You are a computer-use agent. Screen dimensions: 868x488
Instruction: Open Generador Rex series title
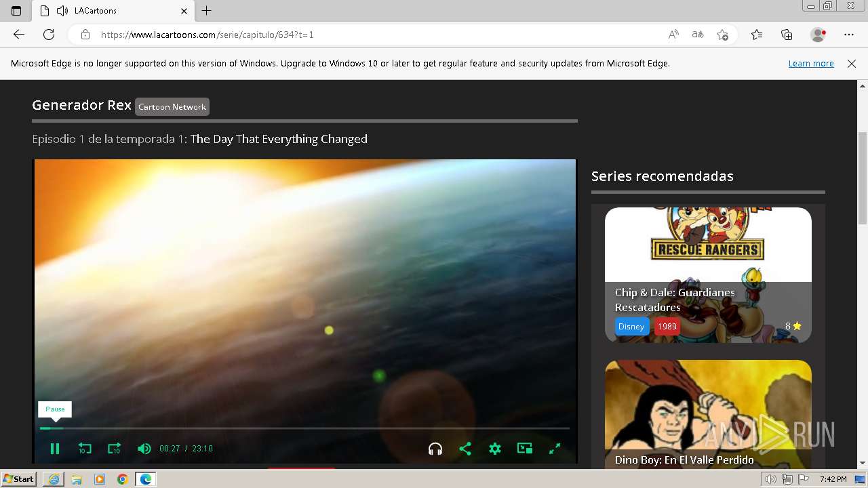(81, 105)
